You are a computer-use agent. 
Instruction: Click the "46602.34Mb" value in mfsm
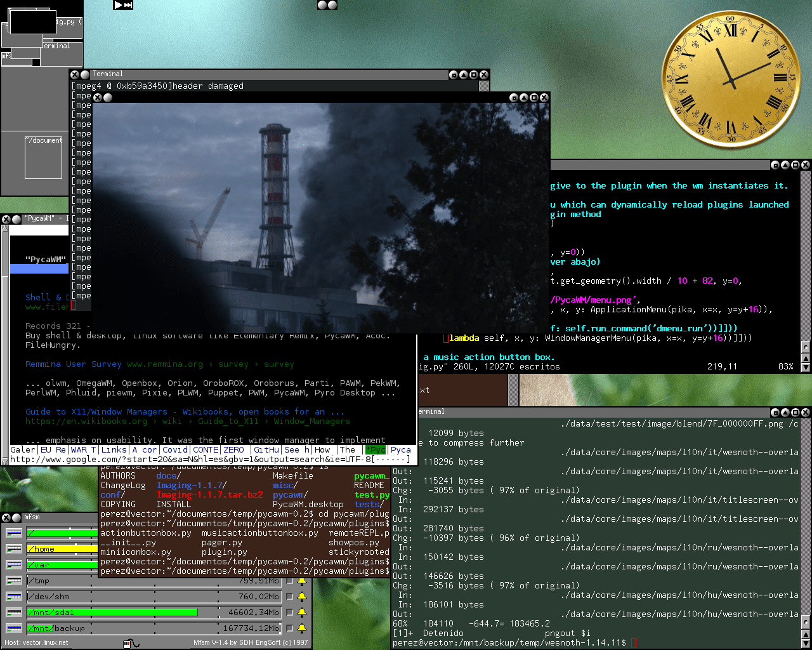(x=254, y=613)
